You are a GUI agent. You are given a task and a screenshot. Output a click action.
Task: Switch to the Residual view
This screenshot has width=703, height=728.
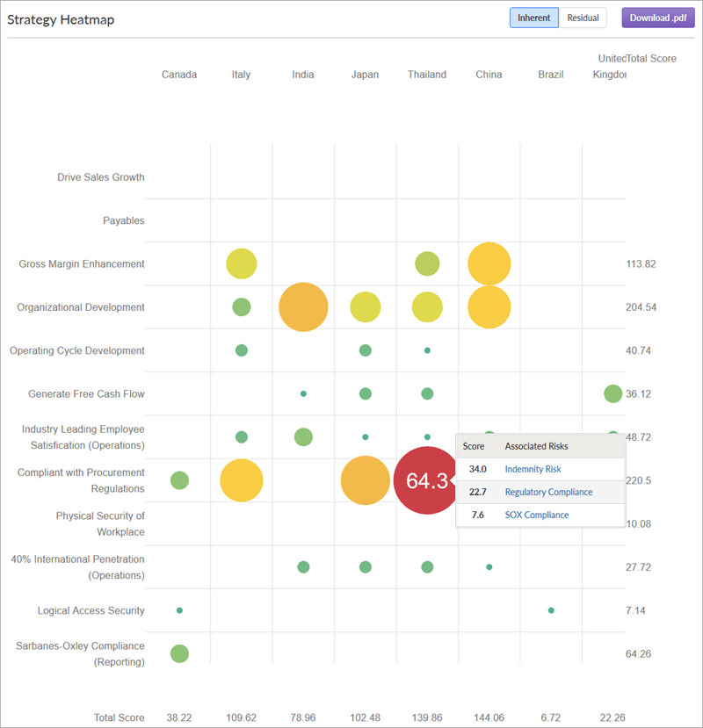click(583, 18)
